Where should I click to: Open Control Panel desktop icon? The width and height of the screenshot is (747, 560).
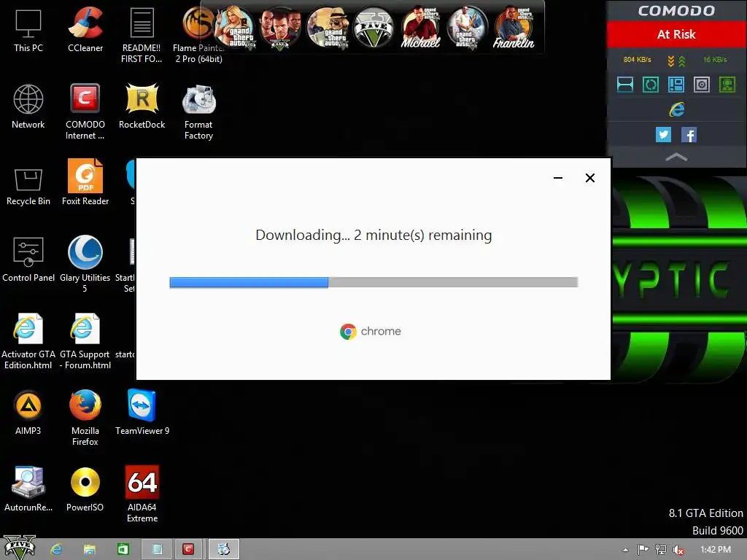[28, 260]
